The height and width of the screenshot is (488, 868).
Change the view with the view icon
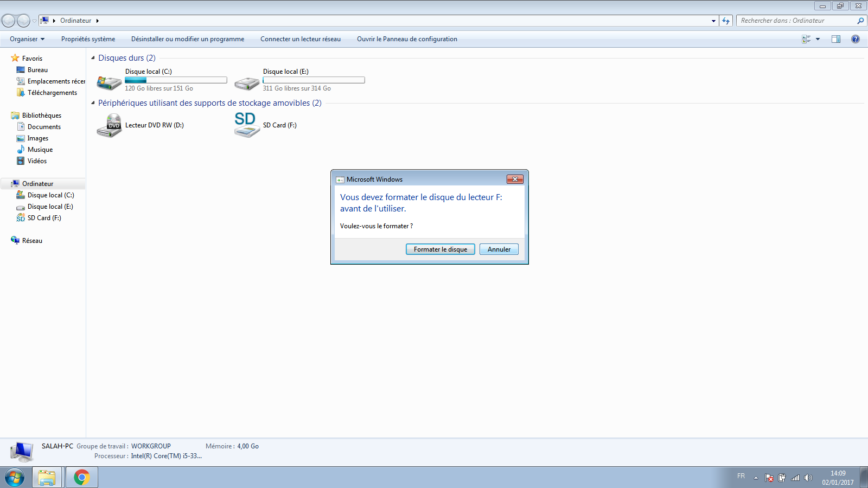pos(806,39)
